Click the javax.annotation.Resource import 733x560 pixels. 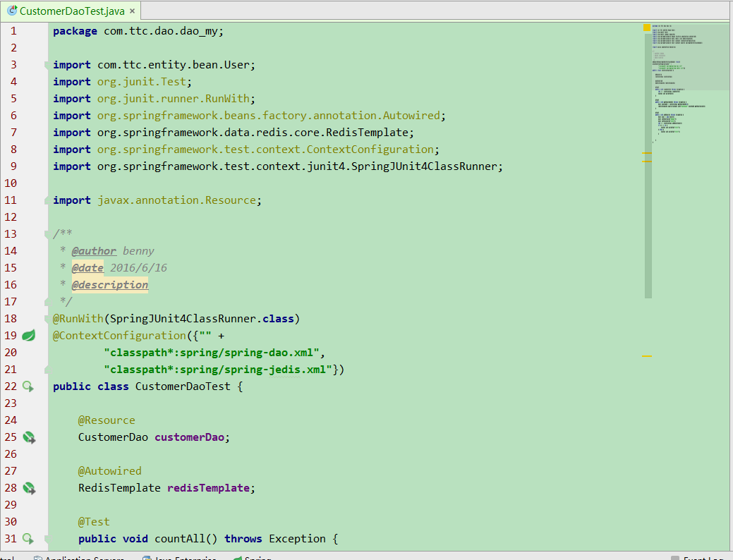point(157,200)
